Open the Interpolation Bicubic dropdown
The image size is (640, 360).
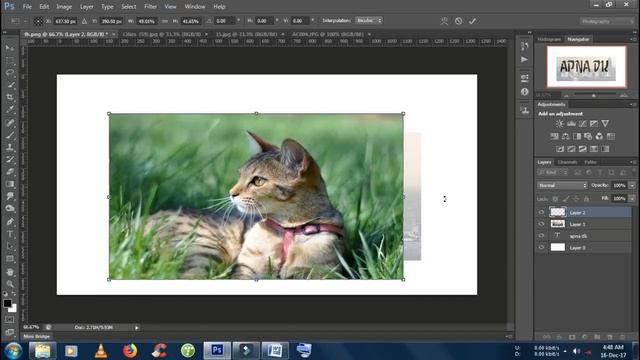point(369,20)
